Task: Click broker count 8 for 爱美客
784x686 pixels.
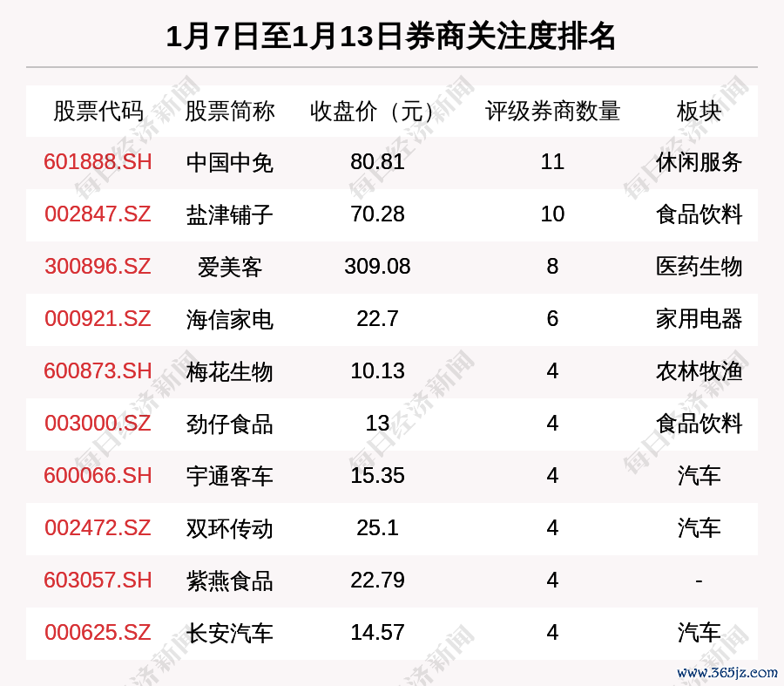Action: coord(552,266)
